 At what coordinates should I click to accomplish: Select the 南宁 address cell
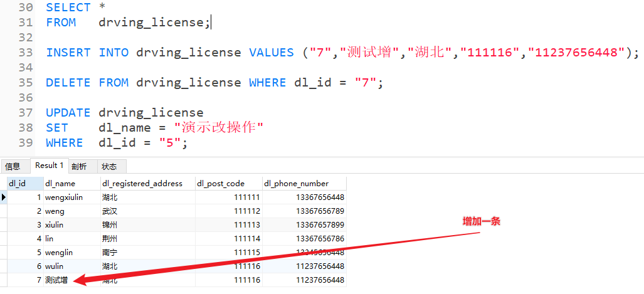[148, 253]
